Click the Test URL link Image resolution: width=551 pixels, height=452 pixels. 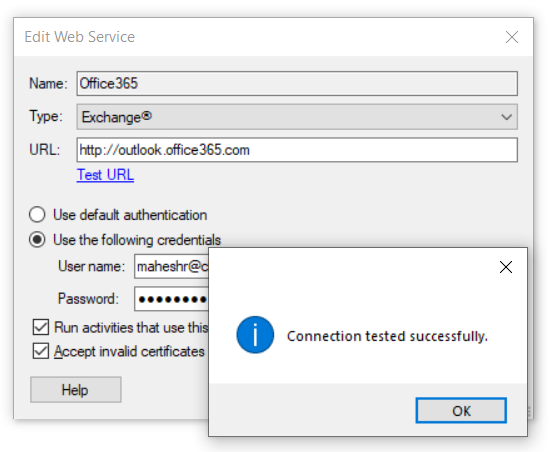105,175
